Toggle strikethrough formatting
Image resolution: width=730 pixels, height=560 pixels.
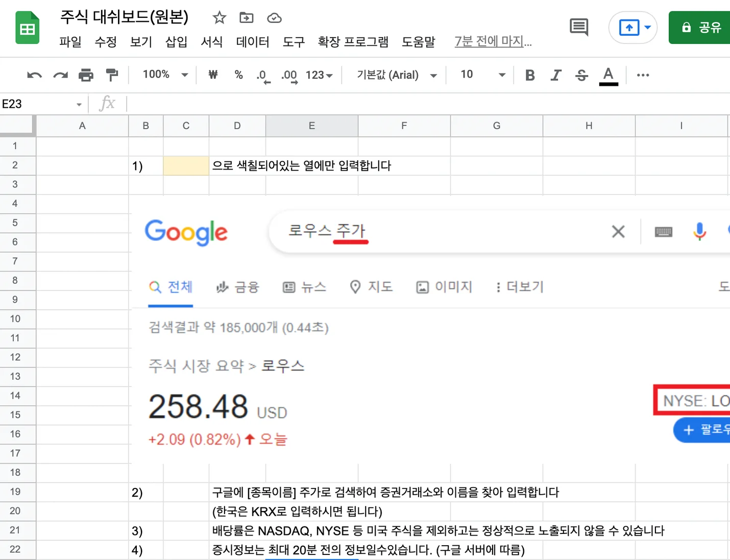pyautogui.click(x=581, y=75)
